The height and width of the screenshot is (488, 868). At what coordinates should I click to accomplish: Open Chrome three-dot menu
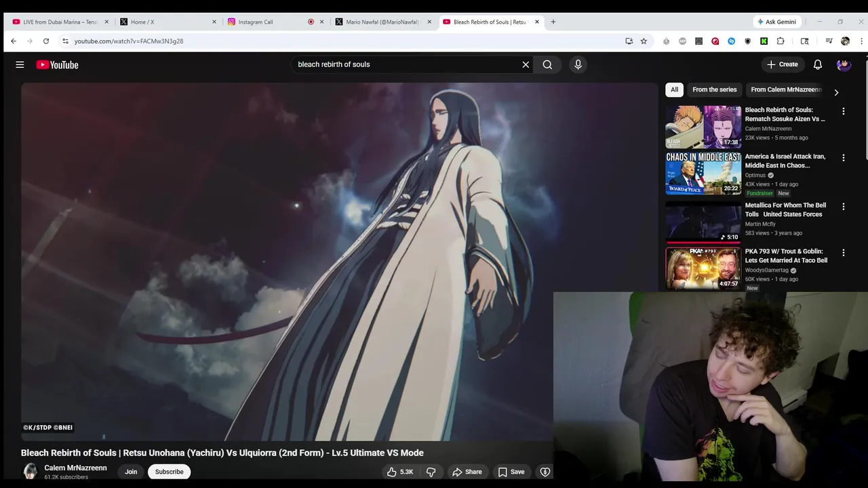(x=861, y=41)
